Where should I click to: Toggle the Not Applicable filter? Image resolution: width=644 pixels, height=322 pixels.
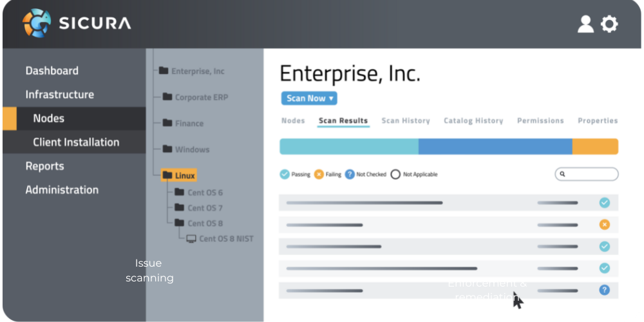[395, 175]
